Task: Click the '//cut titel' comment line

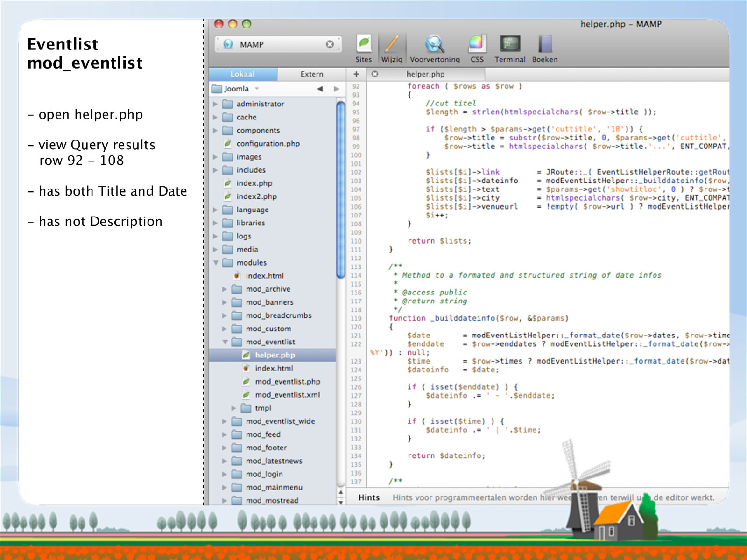Action: coord(451,103)
